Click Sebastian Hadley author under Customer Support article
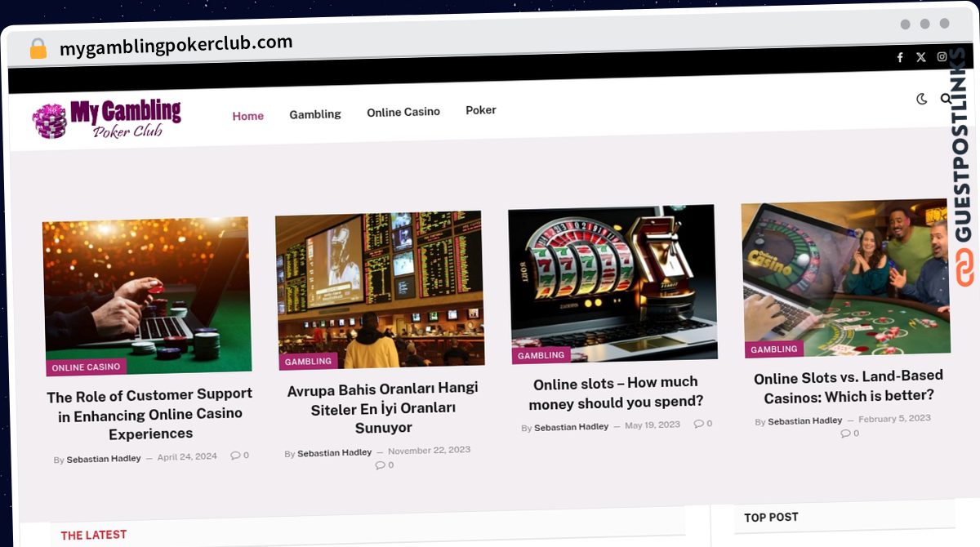980x547 pixels. pyautogui.click(x=104, y=459)
